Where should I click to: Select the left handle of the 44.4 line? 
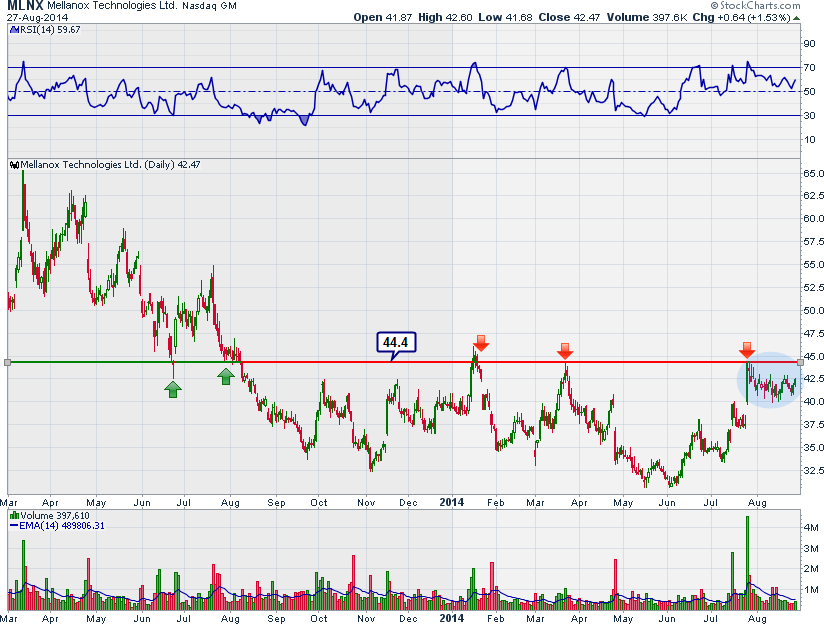point(7,362)
